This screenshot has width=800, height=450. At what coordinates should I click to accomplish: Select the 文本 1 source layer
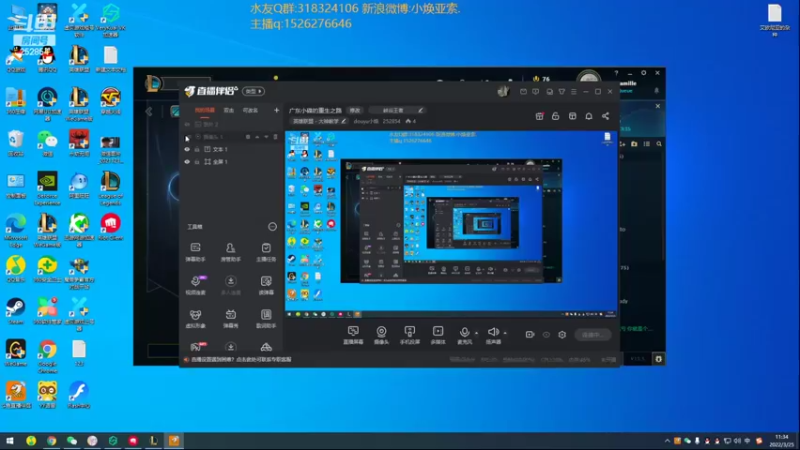click(x=232, y=149)
